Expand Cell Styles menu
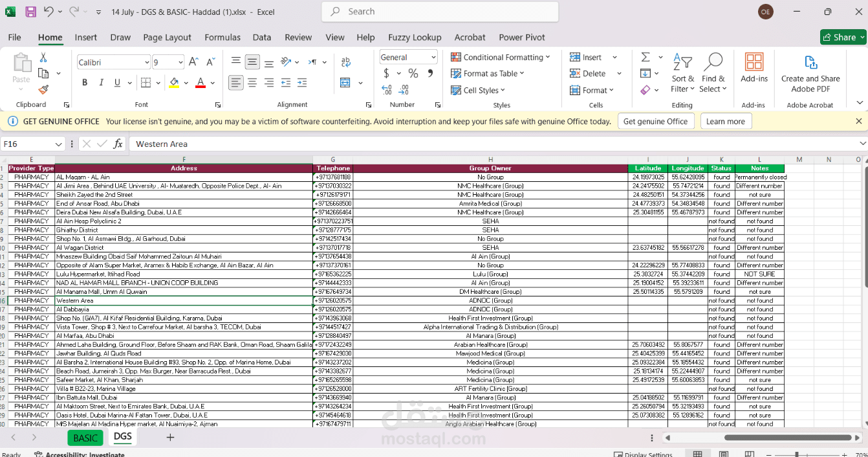This screenshot has height=457, width=868. (x=477, y=90)
